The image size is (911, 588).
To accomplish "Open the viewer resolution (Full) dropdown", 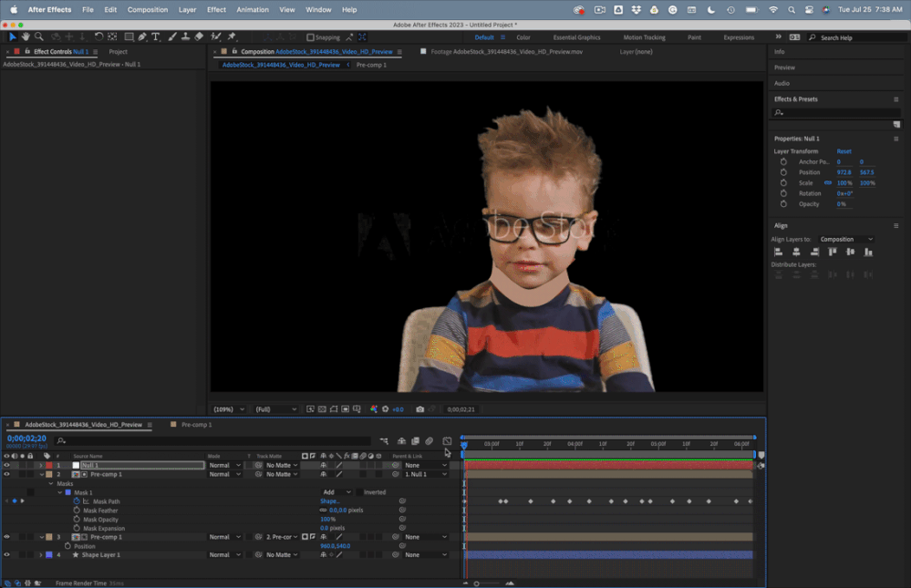I will click(x=276, y=409).
